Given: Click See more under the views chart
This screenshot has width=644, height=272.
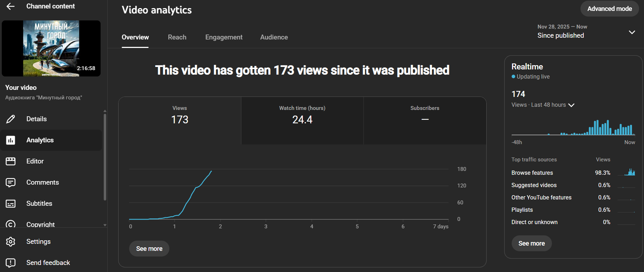Looking at the screenshot, I should tap(149, 249).
